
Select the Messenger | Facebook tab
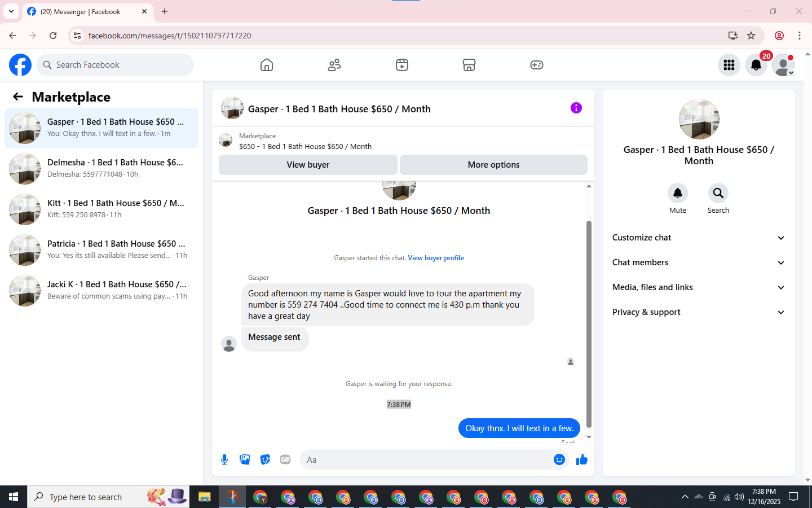click(87, 11)
